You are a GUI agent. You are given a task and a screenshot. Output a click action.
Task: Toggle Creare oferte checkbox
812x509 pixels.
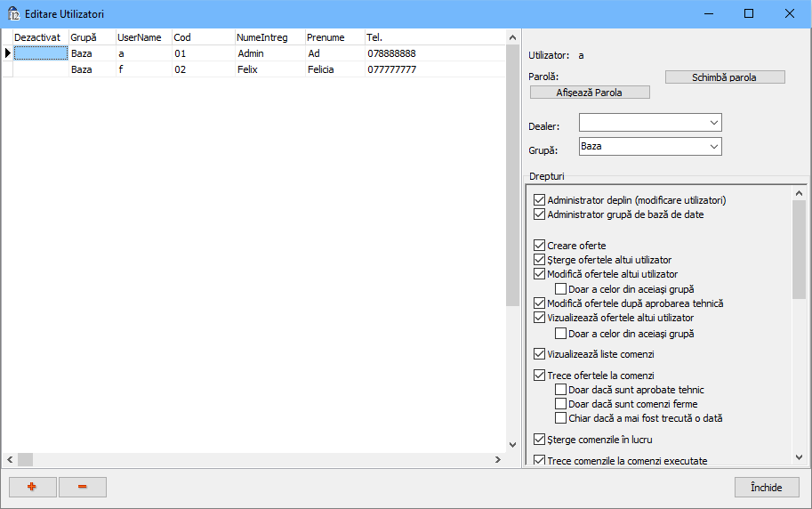(539, 245)
